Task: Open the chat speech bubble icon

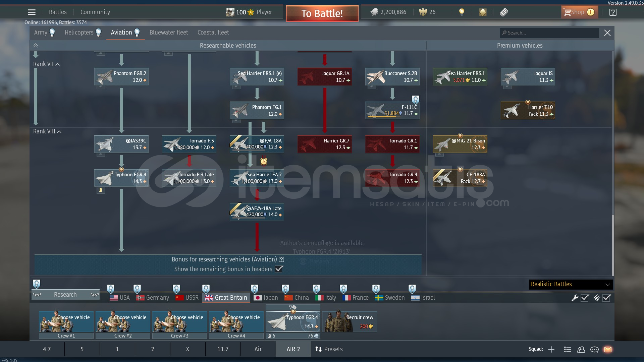Action: coord(594,349)
